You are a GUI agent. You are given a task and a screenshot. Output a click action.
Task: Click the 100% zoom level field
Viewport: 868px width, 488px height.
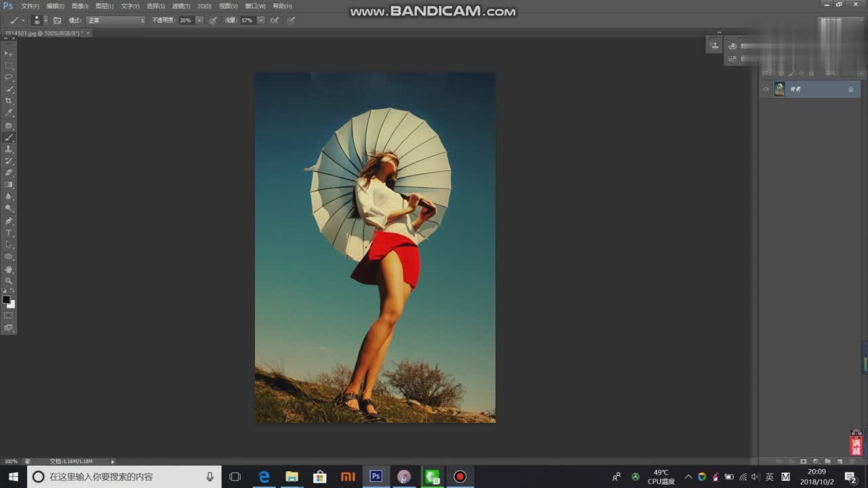12,462
